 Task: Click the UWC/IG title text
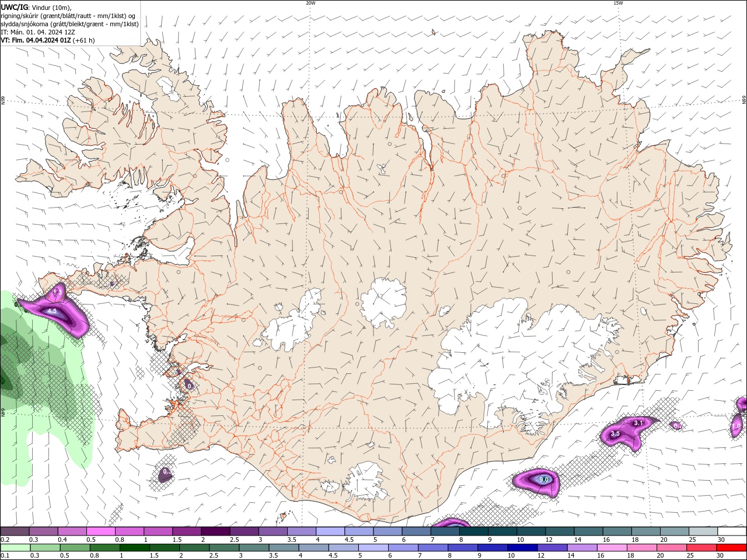[14, 7]
